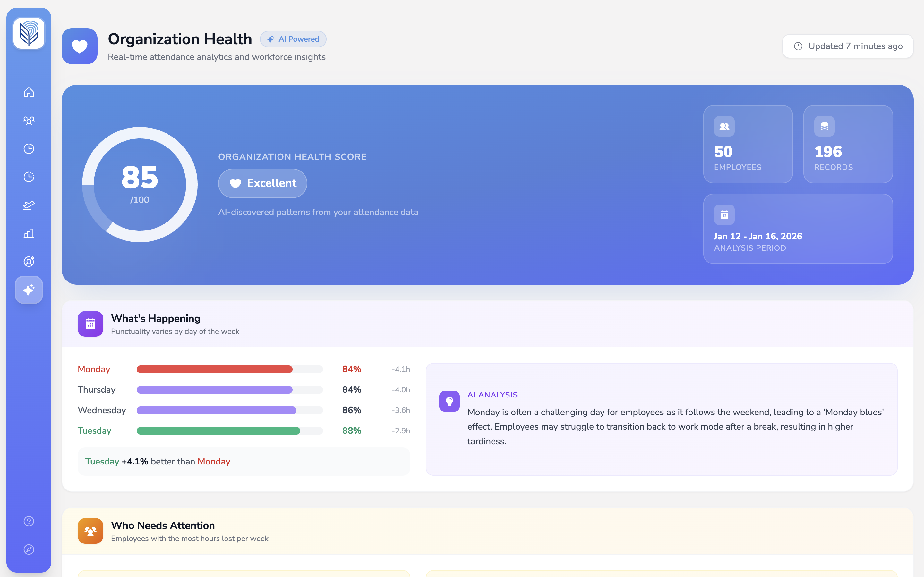The image size is (924, 577).
Task: Click the user settings icon in the sidebar
Action: point(29,261)
